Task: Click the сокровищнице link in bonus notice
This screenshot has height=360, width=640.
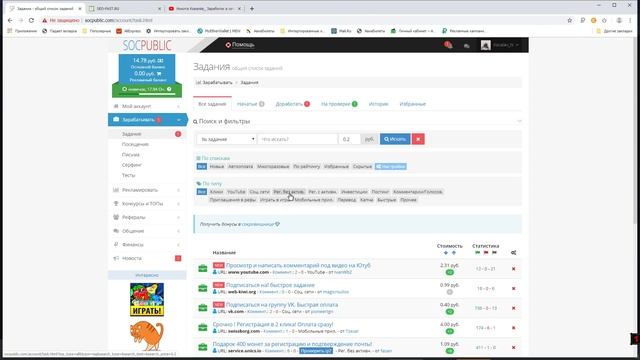Action: pyautogui.click(x=258, y=224)
